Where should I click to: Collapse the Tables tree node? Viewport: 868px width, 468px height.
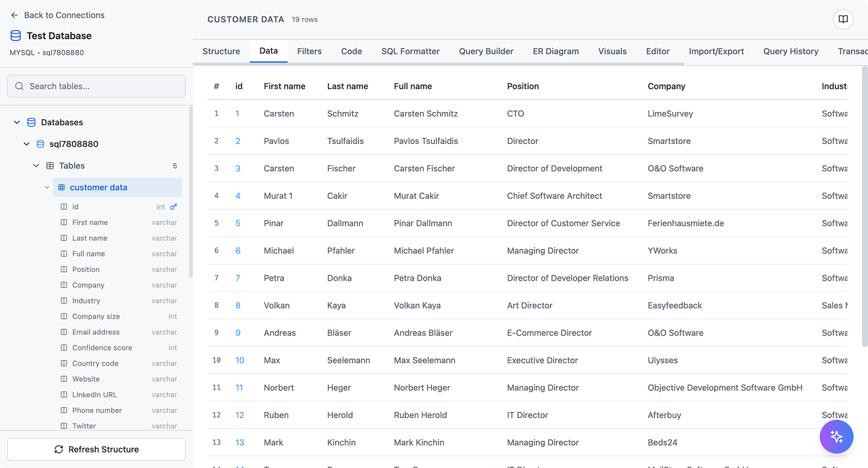pyautogui.click(x=36, y=165)
